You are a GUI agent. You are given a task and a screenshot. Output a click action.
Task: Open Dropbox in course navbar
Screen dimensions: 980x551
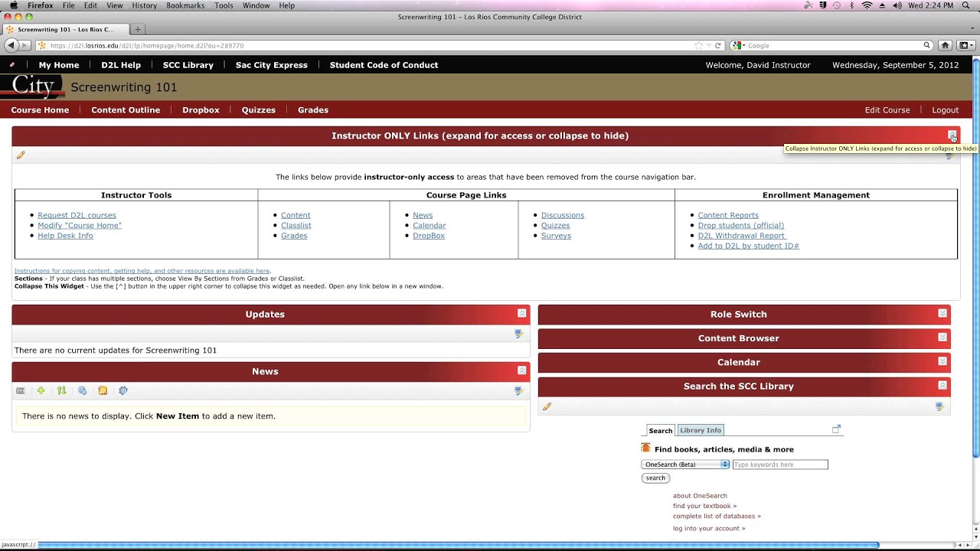coord(201,110)
